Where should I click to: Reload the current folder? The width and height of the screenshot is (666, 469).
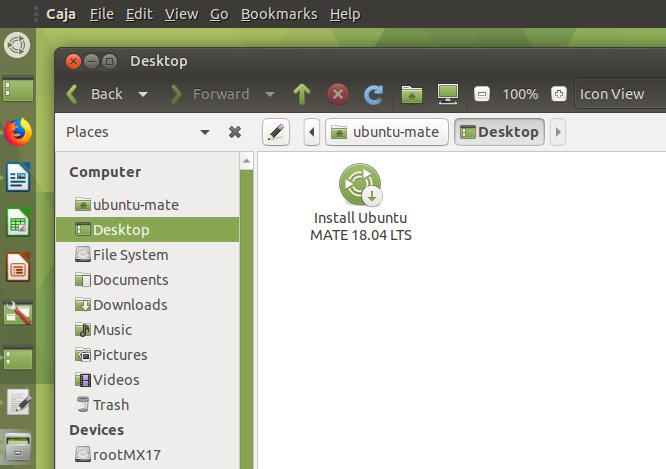click(x=374, y=94)
